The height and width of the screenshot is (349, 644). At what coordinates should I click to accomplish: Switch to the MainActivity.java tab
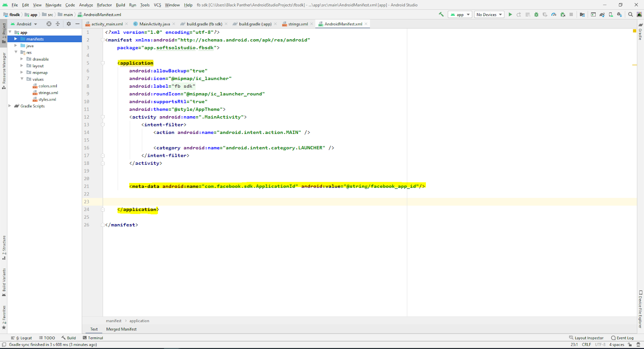[154, 24]
